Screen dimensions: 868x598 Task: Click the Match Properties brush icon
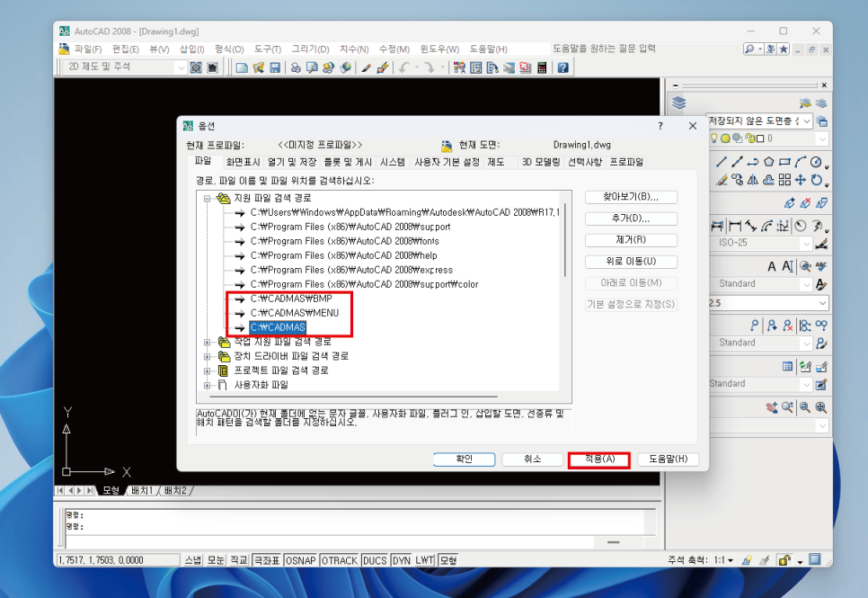[366, 67]
